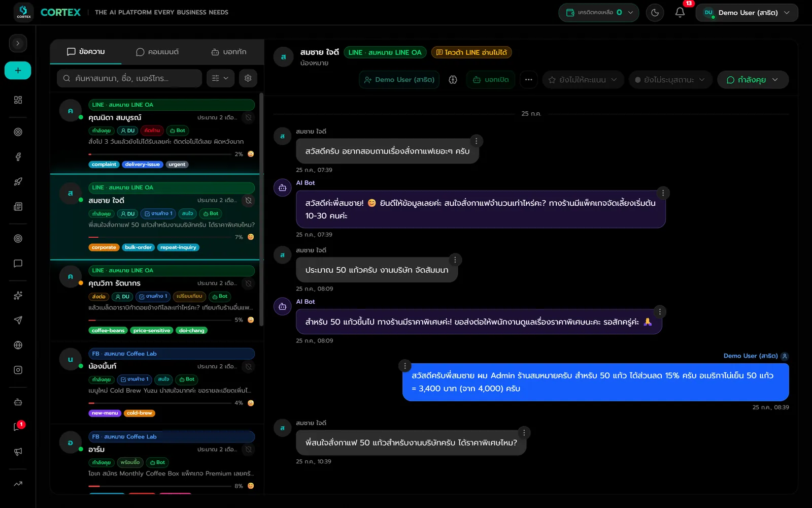Open the อาร์ม conversation in the list

coord(157,459)
